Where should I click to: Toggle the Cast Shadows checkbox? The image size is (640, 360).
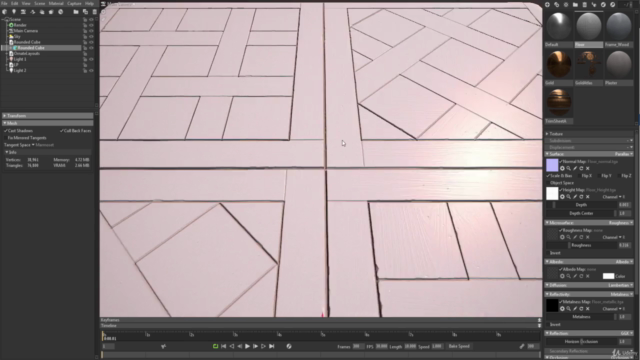coord(6,131)
